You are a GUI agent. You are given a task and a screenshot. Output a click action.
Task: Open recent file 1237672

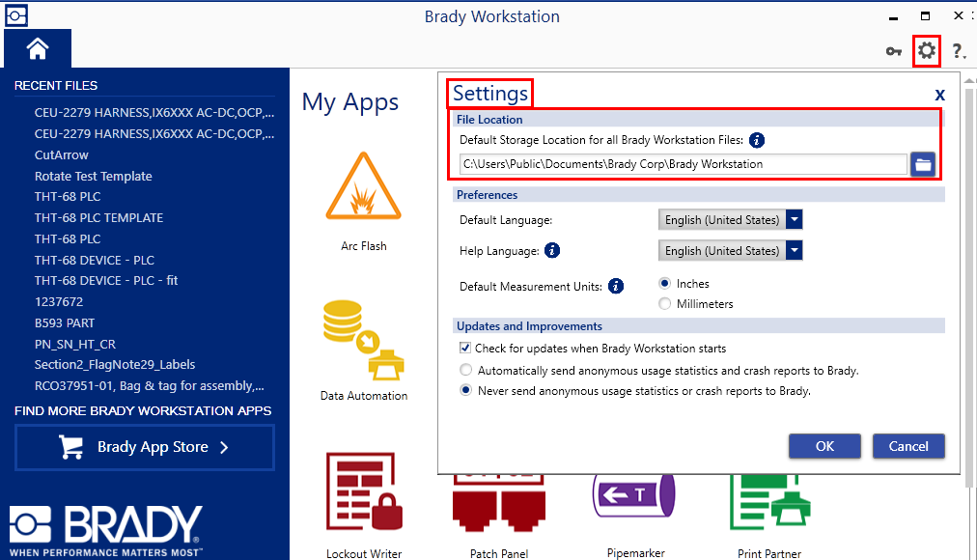(x=59, y=302)
